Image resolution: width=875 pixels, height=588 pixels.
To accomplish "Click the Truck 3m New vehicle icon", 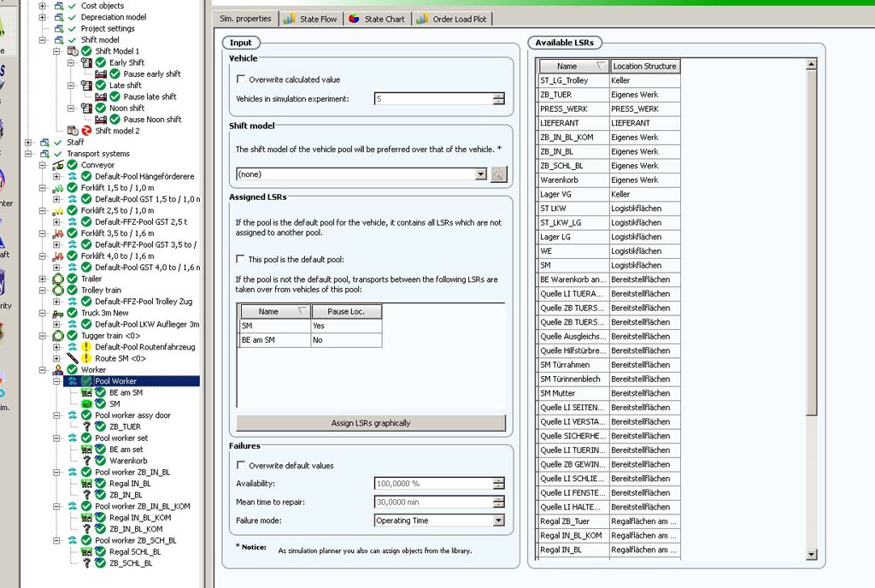I will [58, 313].
